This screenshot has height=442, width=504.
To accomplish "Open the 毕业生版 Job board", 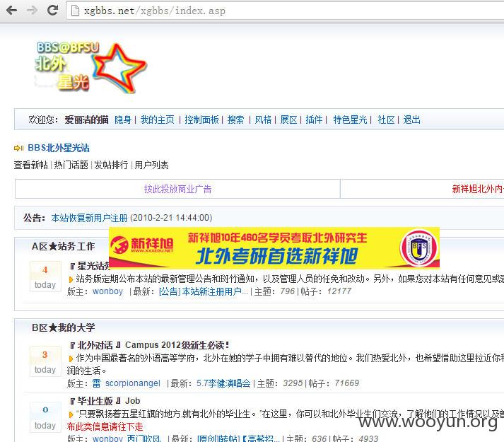I will (105, 401).
